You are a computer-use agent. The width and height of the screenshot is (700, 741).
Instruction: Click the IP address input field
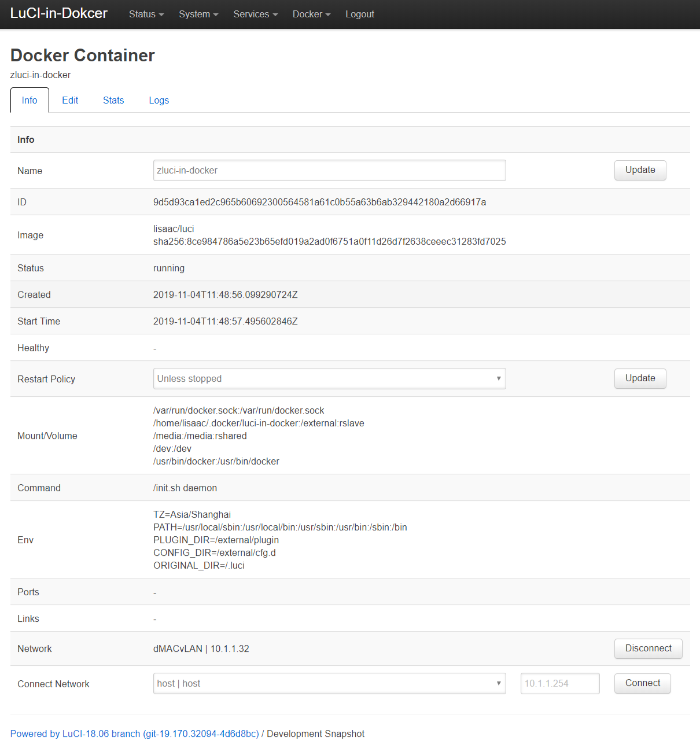coord(559,683)
